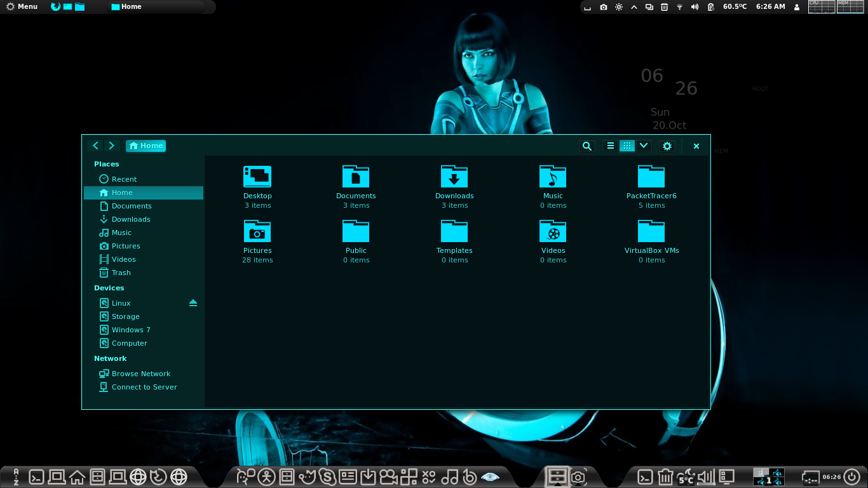Open Trash in the sidebar
Image resolution: width=868 pixels, height=488 pixels.
pyautogui.click(x=144, y=273)
